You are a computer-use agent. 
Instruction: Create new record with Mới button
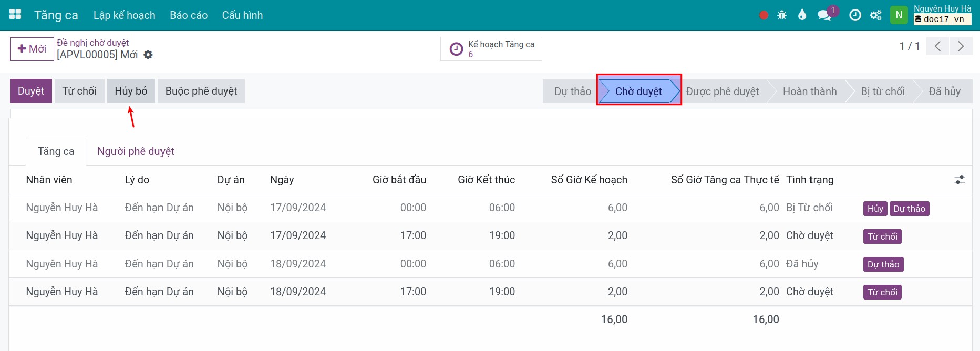(32, 49)
